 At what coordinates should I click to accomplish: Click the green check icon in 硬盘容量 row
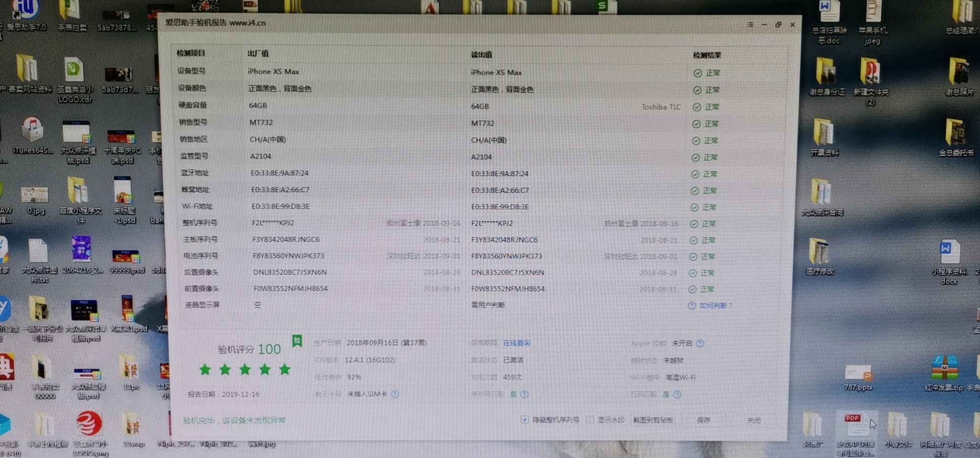pyautogui.click(x=697, y=107)
